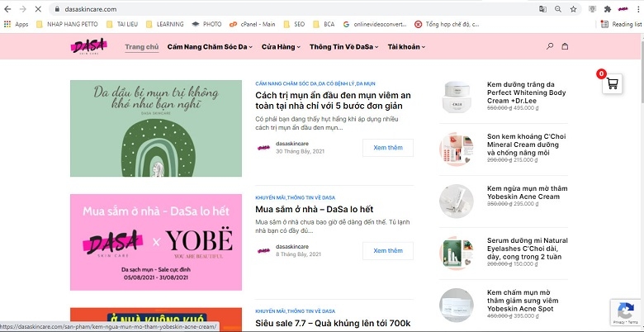Open article Mua sắm ở nhà – DaSa lo hết

(x=315, y=209)
